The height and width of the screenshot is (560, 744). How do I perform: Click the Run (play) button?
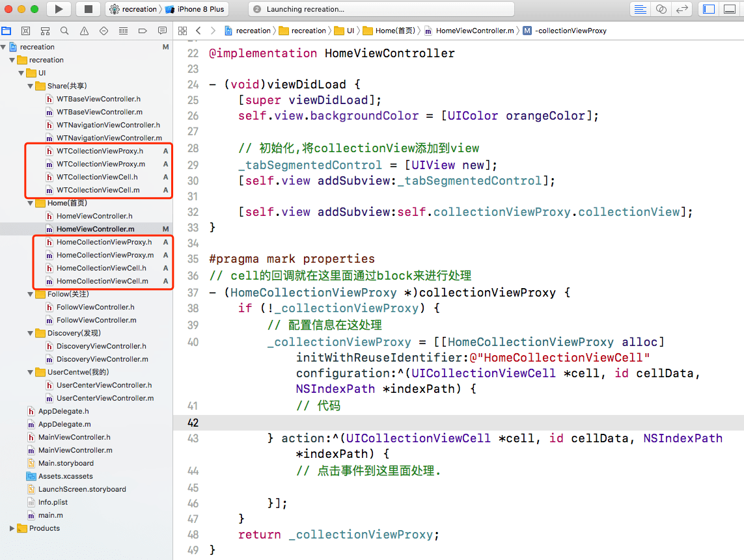point(59,9)
